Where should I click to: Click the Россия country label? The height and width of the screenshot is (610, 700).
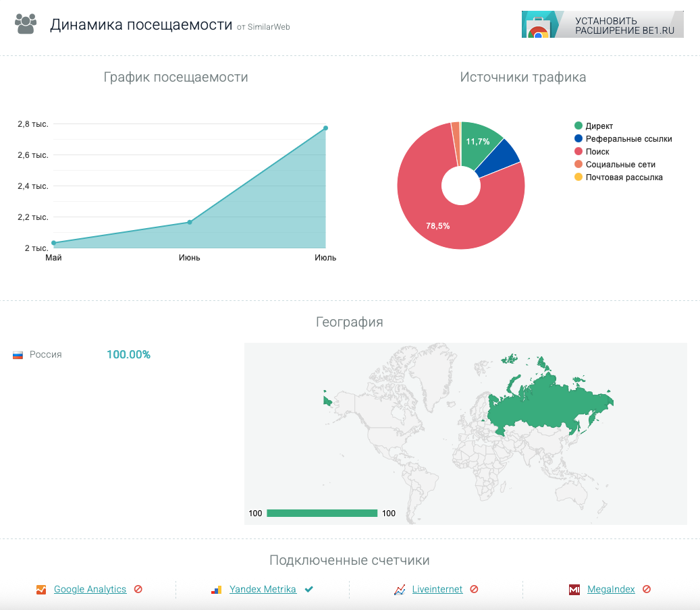[x=45, y=355]
